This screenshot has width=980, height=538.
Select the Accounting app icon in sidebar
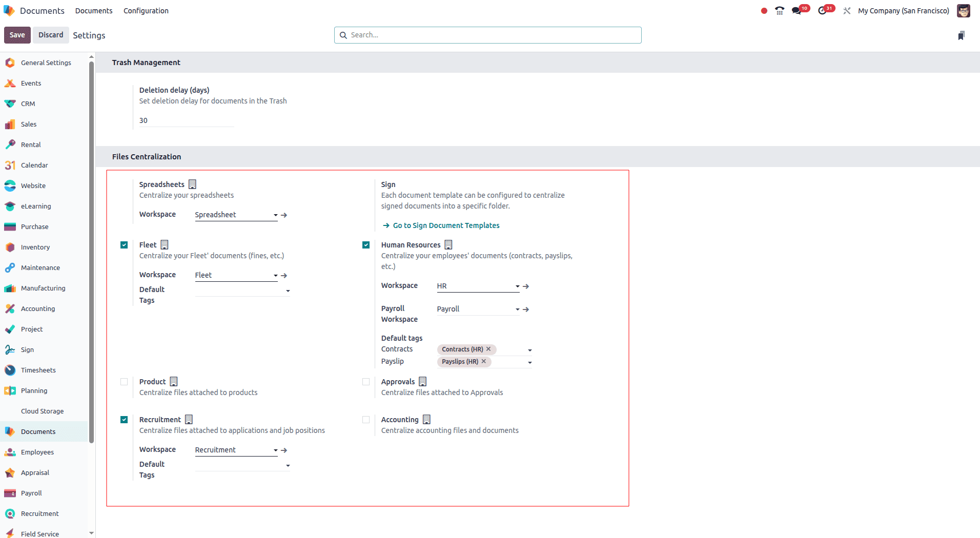(x=10, y=308)
